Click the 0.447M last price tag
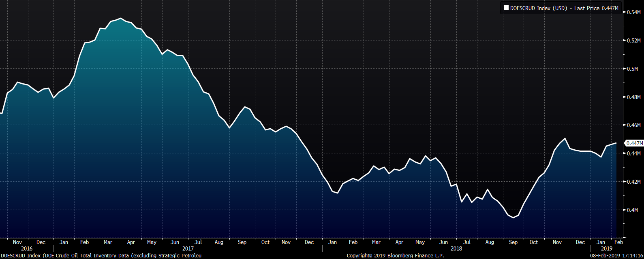The image size is (644, 259). pyautogui.click(x=634, y=143)
